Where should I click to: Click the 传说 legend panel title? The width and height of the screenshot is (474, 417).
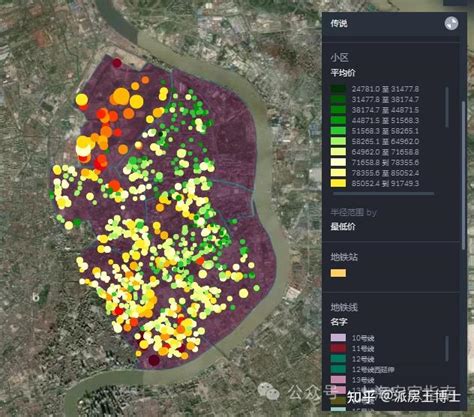pos(339,23)
